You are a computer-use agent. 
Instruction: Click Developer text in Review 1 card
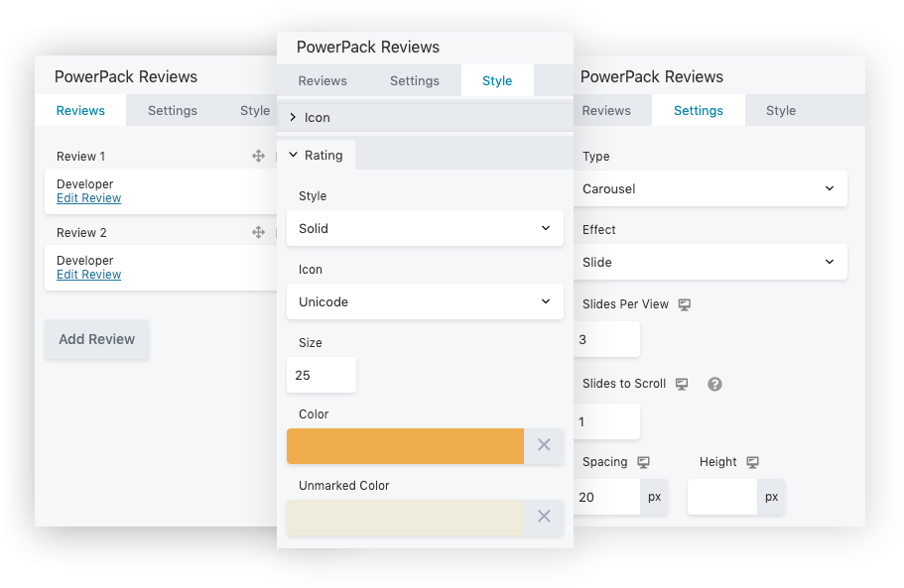pos(84,184)
